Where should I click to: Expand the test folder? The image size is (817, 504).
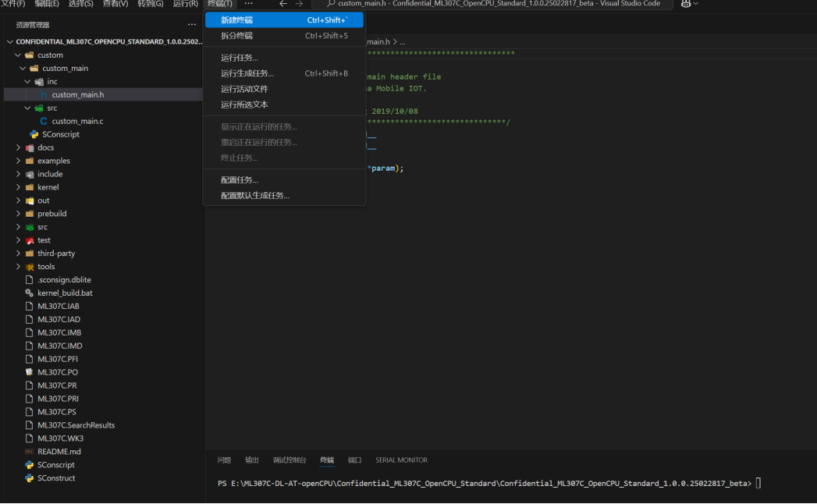18,240
